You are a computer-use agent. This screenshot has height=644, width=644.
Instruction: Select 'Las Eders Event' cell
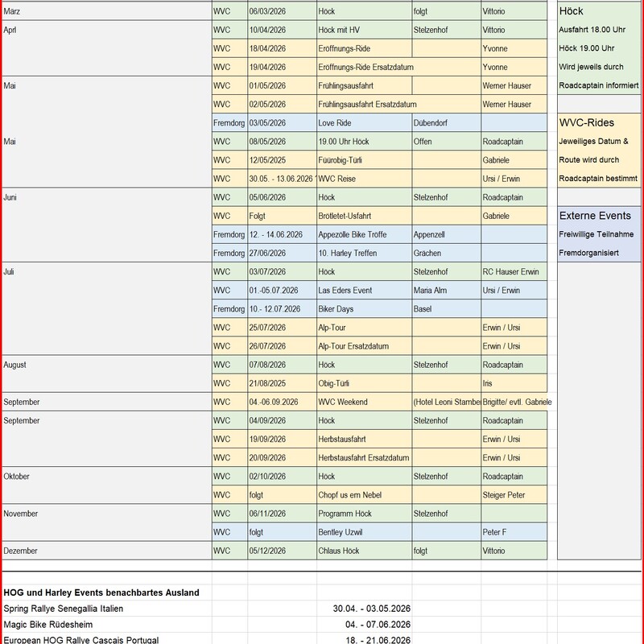364,291
